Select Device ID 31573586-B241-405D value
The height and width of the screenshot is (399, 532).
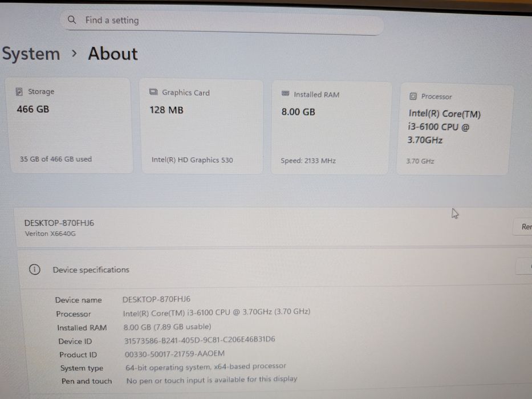pos(200,340)
